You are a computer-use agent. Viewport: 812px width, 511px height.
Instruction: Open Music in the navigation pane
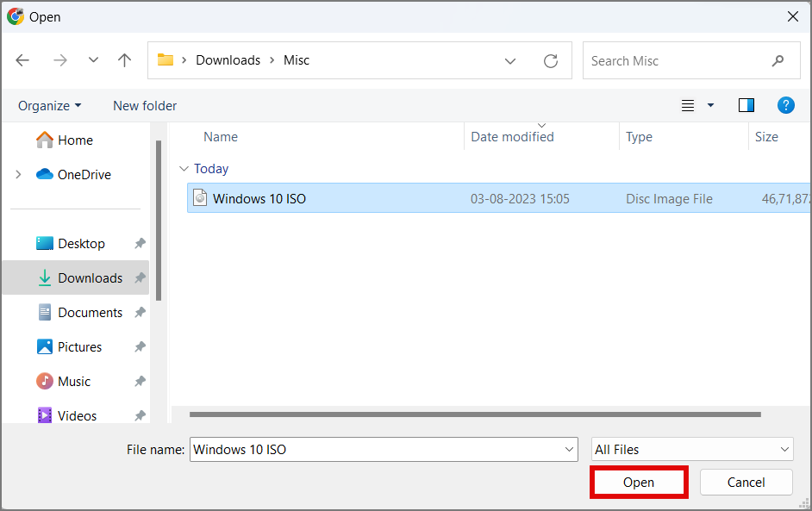[63, 382]
